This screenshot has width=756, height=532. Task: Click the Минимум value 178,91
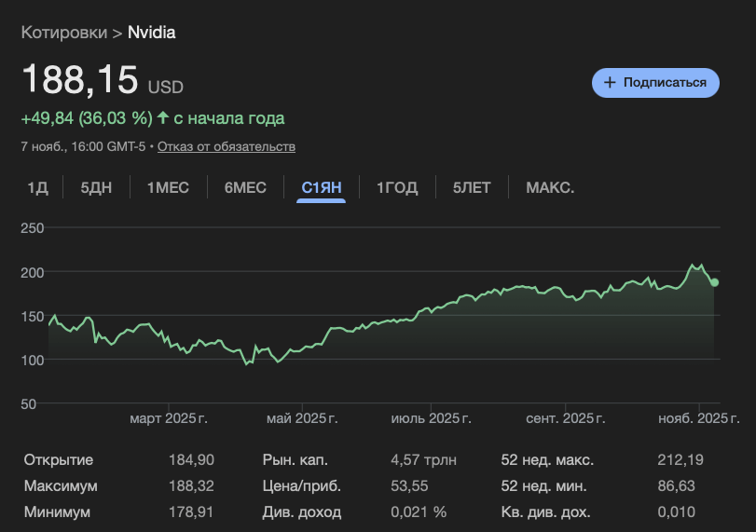[191, 512]
